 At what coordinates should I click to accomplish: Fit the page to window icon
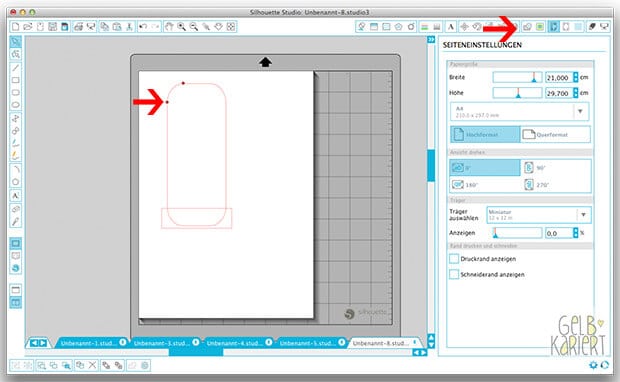(231, 26)
